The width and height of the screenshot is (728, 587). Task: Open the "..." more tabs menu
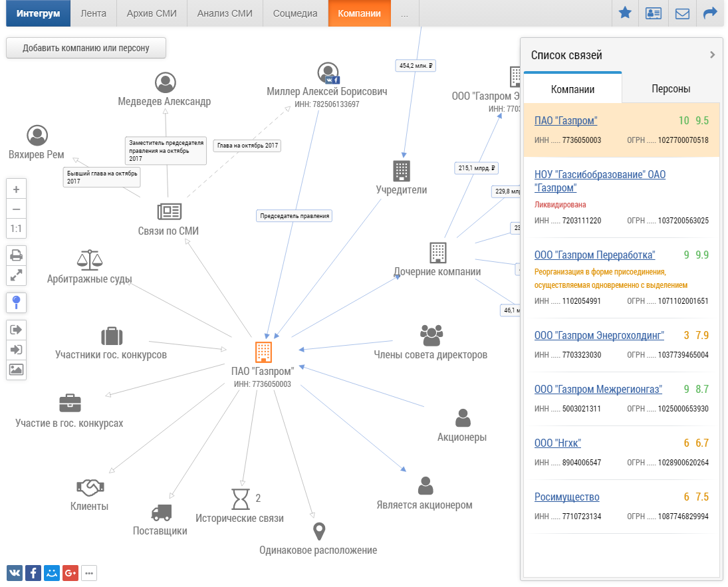point(405,13)
